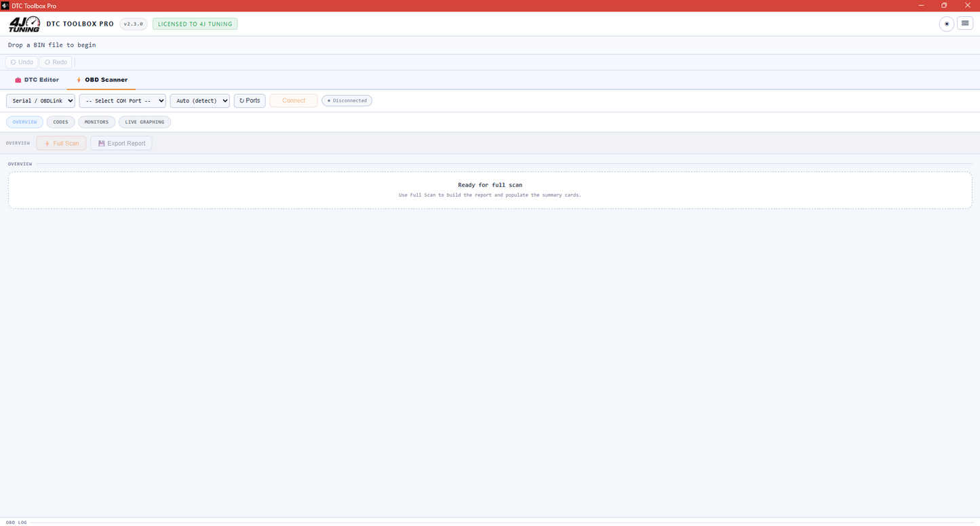Click the Licensed to 4J Tuning badge

[195, 24]
